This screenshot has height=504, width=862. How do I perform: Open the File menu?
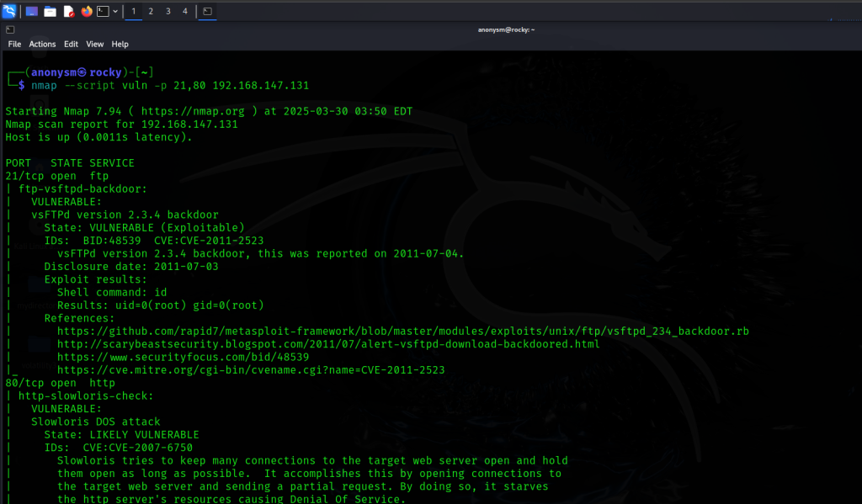pos(14,44)
